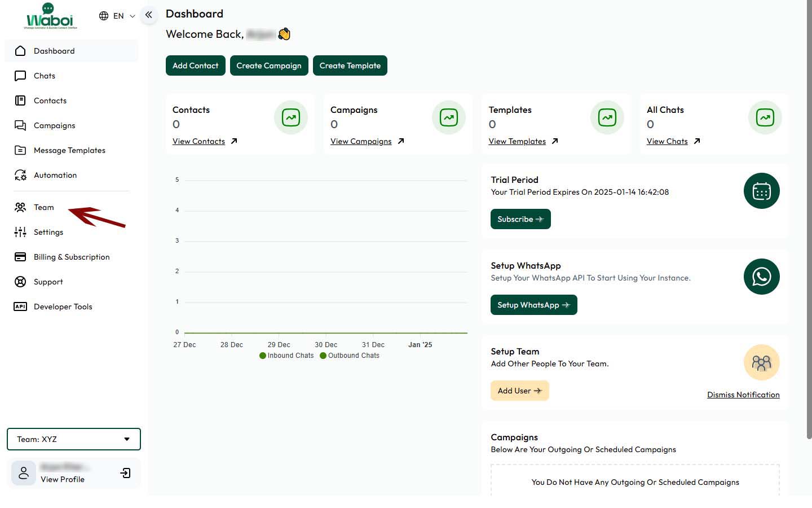Click the trend icon on Templates card
This screenshot has width=812, height=508.
[x=607, y=117]
